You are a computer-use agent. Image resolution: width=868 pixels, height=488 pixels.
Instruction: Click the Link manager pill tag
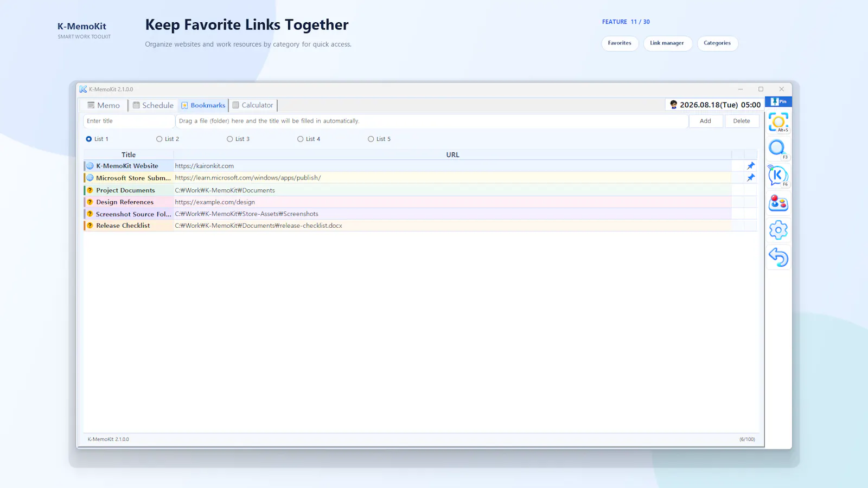pyautogui.click(x=667, y=43)
